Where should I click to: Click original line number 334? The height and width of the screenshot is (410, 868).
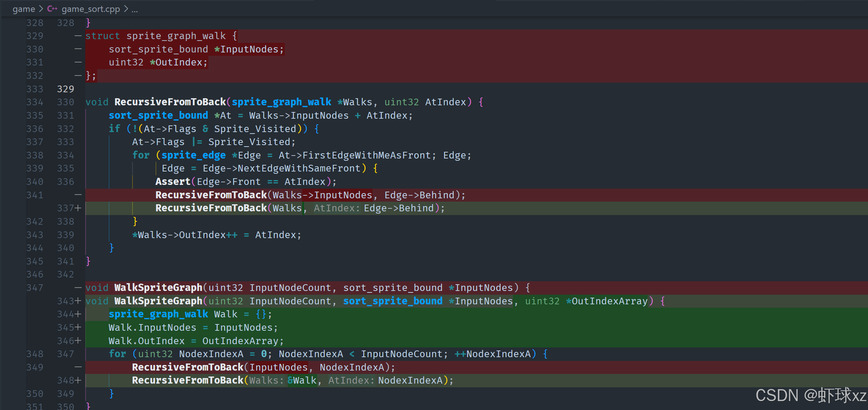click(x=35, y=102)
